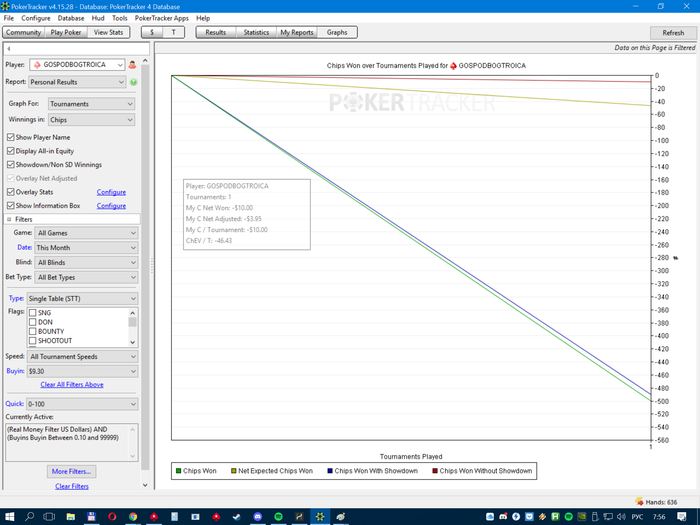This screenshot has height=525, width=700.
Task: Click the green H icon in the system tray
Action: pyautogui.click(x=555, y=517)
